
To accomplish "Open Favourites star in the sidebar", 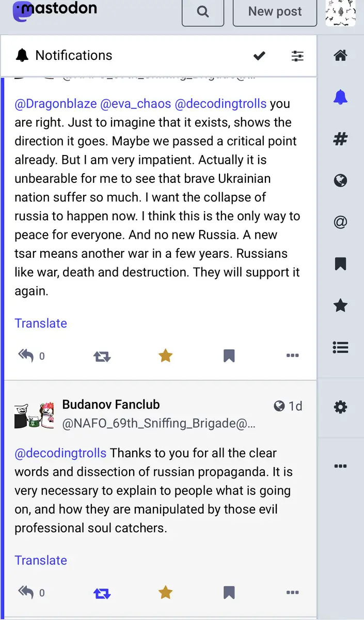I will (x=340, y=306).
